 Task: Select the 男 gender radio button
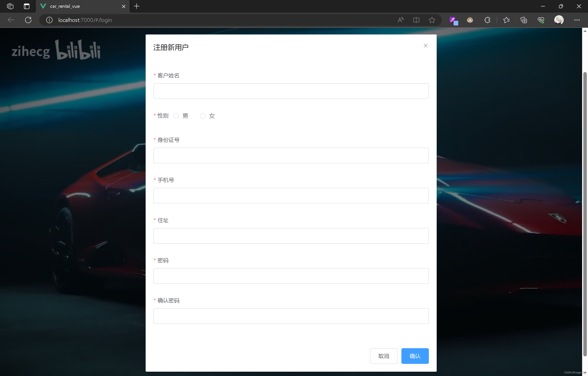click(x=176, y=116)
